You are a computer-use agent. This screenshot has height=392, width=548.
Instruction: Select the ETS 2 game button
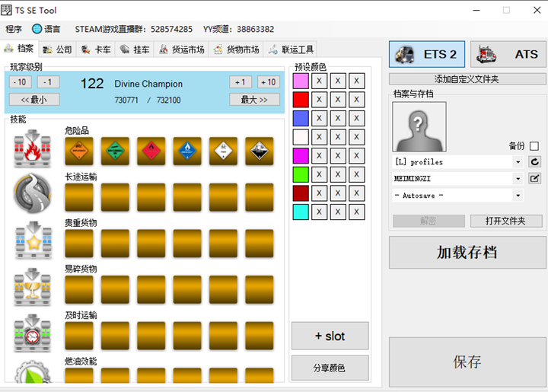427,54
